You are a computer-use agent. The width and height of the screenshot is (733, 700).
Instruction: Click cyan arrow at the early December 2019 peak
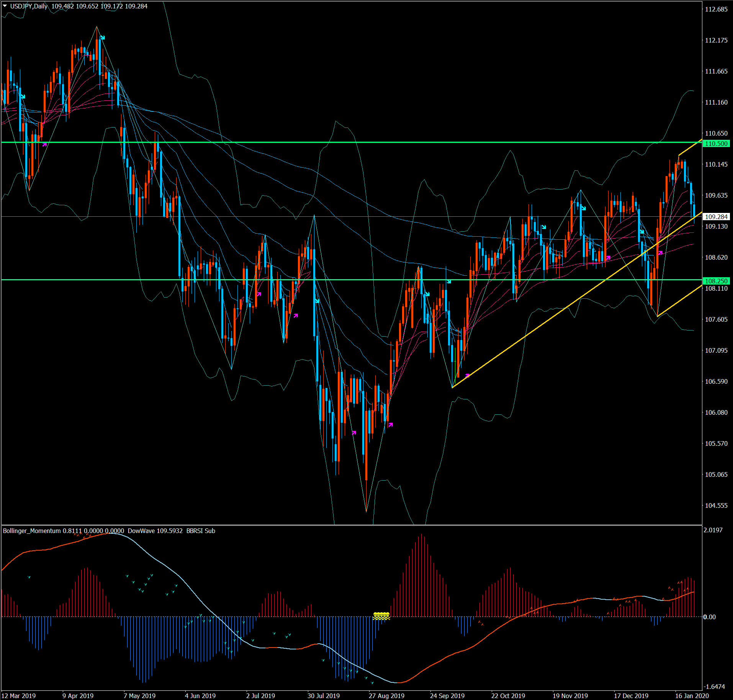[x=583, y=208]
